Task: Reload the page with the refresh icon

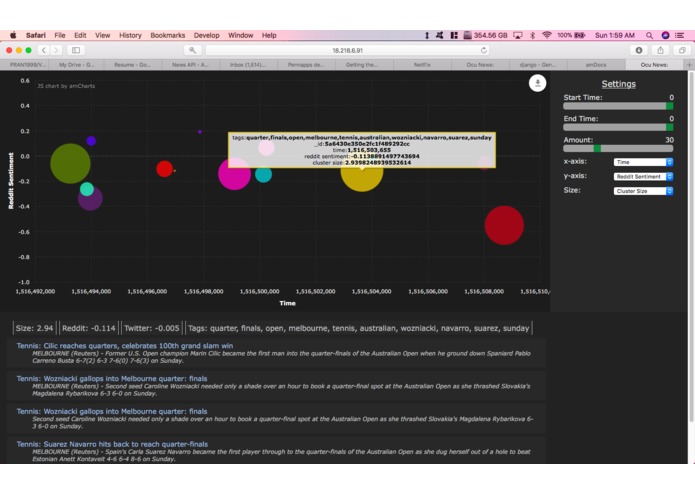Action: [484, 50]
